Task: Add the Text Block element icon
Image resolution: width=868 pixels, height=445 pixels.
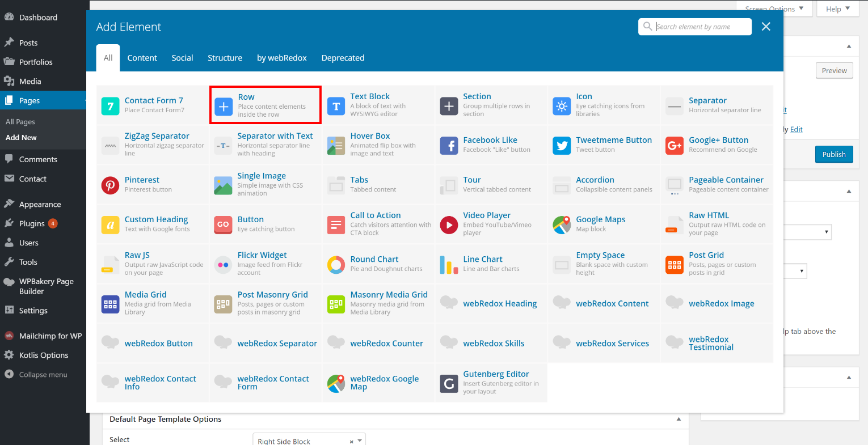Action: click(x=336, y=106)
